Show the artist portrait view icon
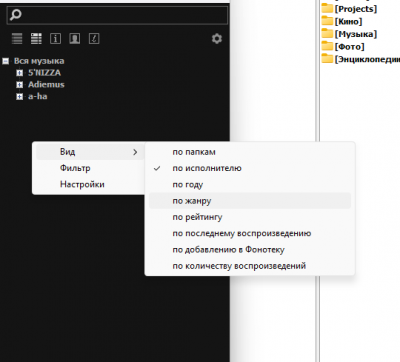 (x=75, y=39)
